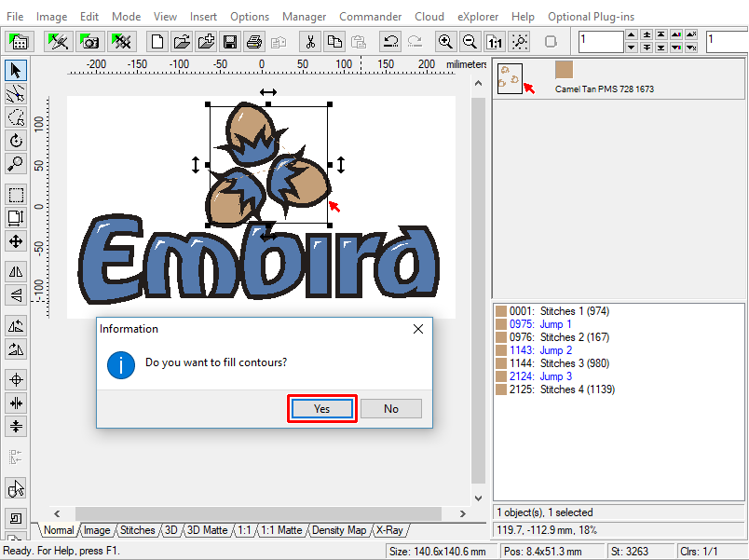Pick the magnifier zoom tool in left toolbar

click(x=16, y=164)
